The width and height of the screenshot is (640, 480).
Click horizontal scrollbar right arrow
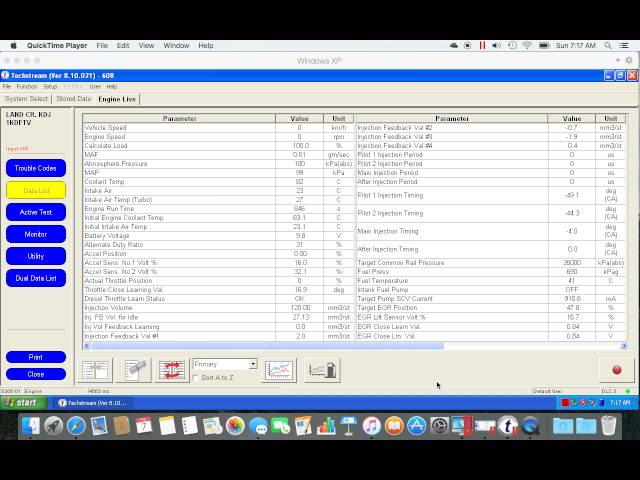(x=624, y=346)
